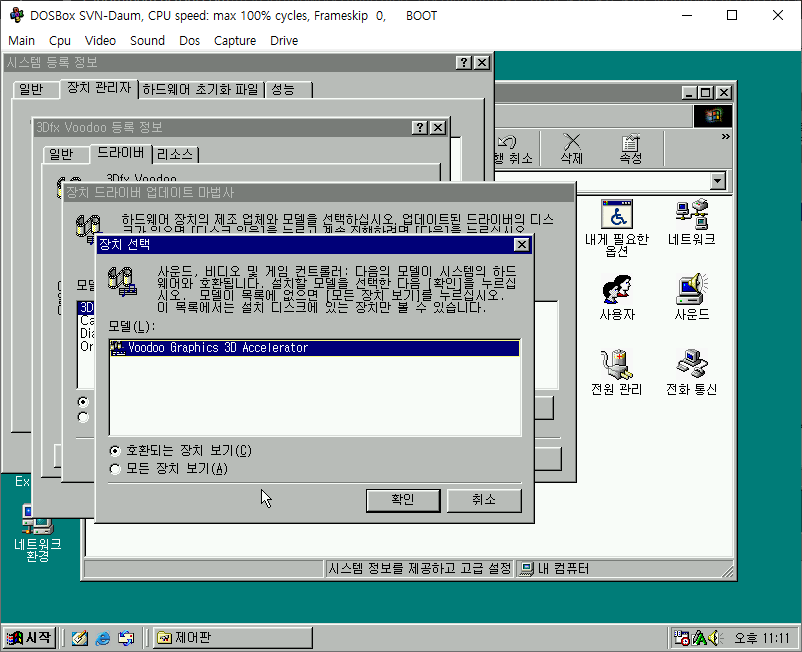Open the 전화 통신 control panel icon
Image resolution: width=802 pixels, height=652 pixels.
pos(692,372)
